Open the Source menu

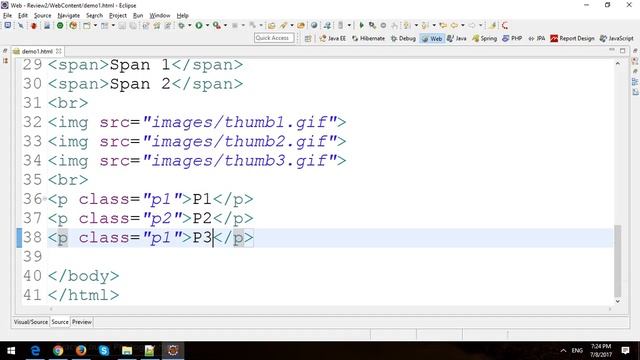[42, 16]
